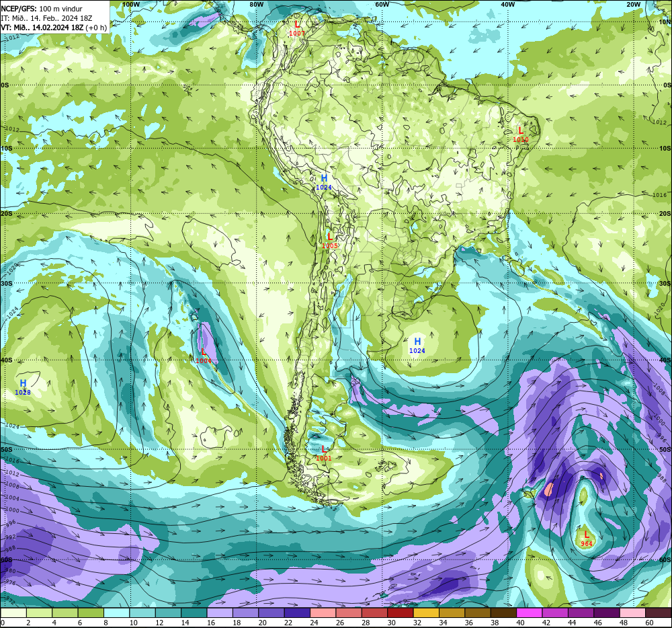672x628 pixels.
Task: Click the 60W longitude label
Action: [382, 4]
